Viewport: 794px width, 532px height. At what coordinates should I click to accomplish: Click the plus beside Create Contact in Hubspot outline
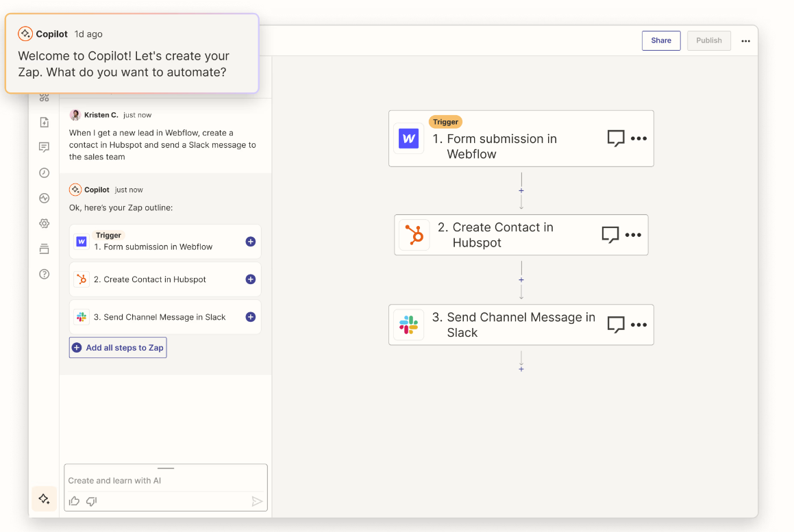coord(249,279)
